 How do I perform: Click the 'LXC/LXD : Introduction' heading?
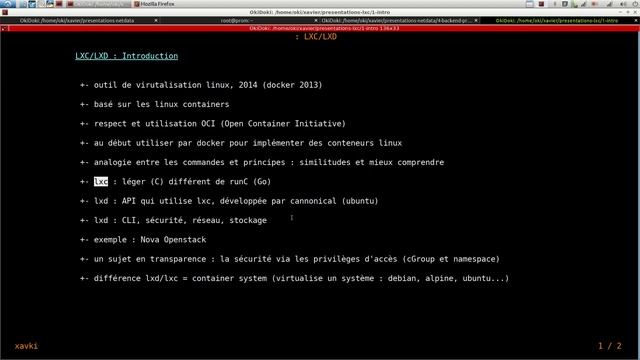point(127,56)
